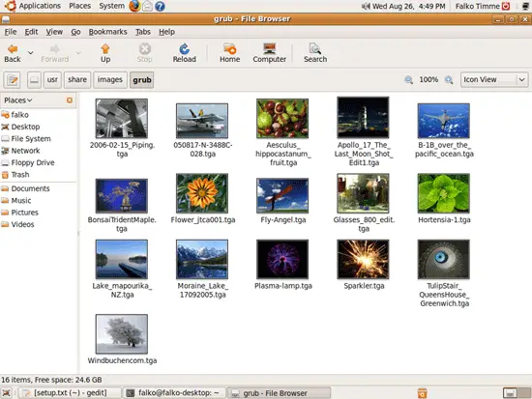Open the Bookmarks menu

(107, 32)
